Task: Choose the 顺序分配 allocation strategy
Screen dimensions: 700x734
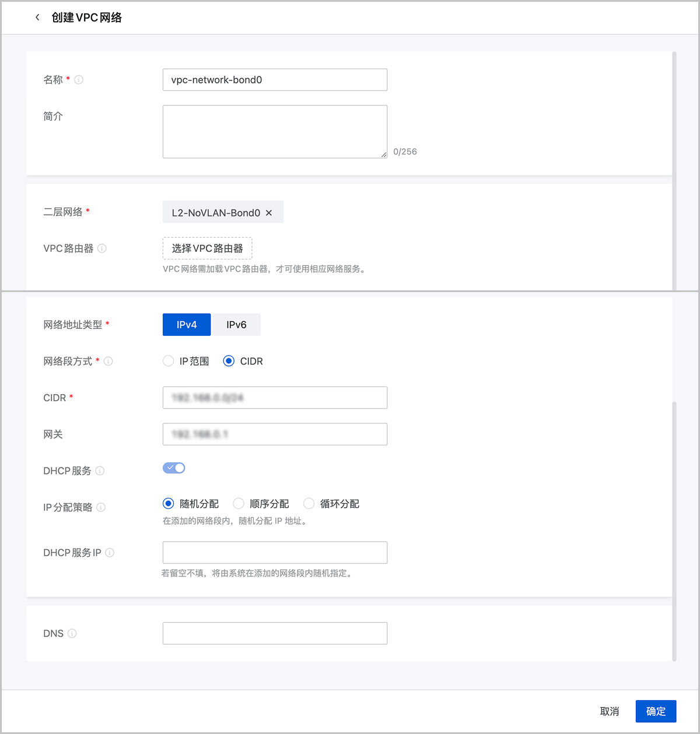Action: 239,504
